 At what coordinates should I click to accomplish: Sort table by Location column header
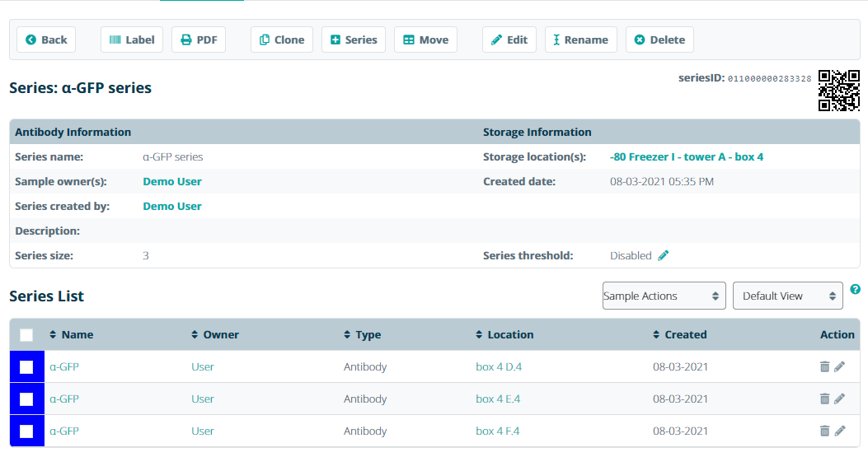pyautogui.click(x=509, y=335)
